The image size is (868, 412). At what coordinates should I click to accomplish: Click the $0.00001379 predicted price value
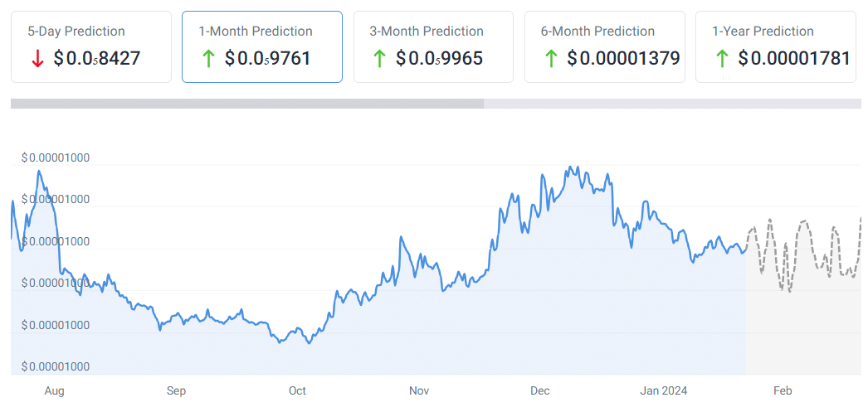pyautogui.click(x=623, y=59)
